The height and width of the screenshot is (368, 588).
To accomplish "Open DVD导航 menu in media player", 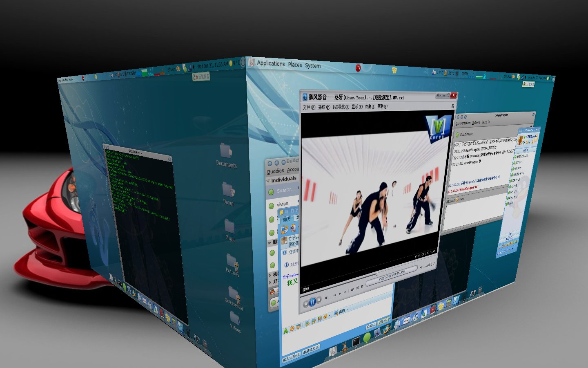I will 341,107.
